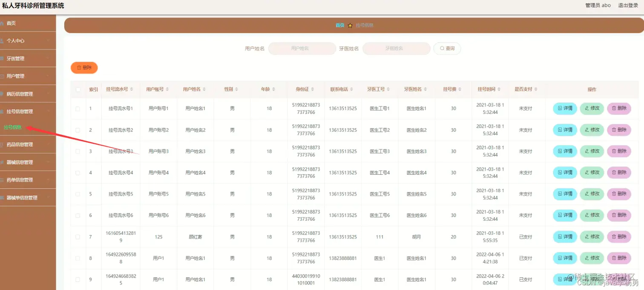The image size is (644, 290).
Task: Delete row 挂号流水号6 using 删除
Action: coord(619,215)
